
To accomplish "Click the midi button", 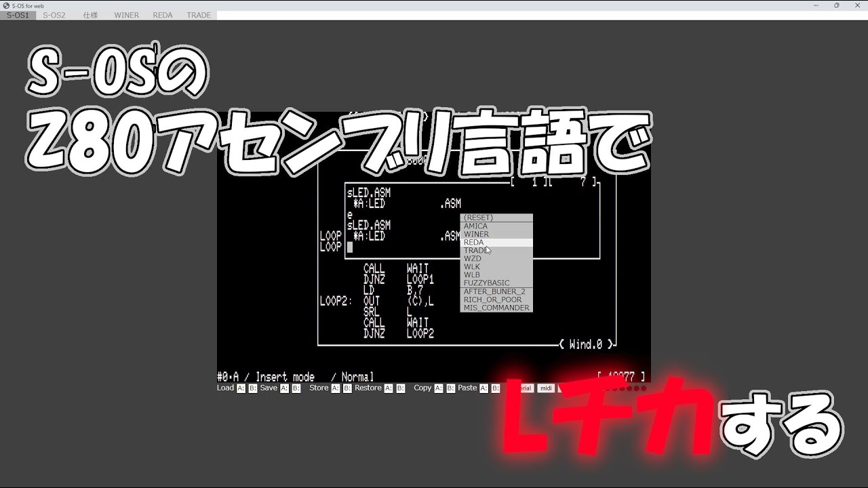I will pyautogui.click(x=546, y=388).
